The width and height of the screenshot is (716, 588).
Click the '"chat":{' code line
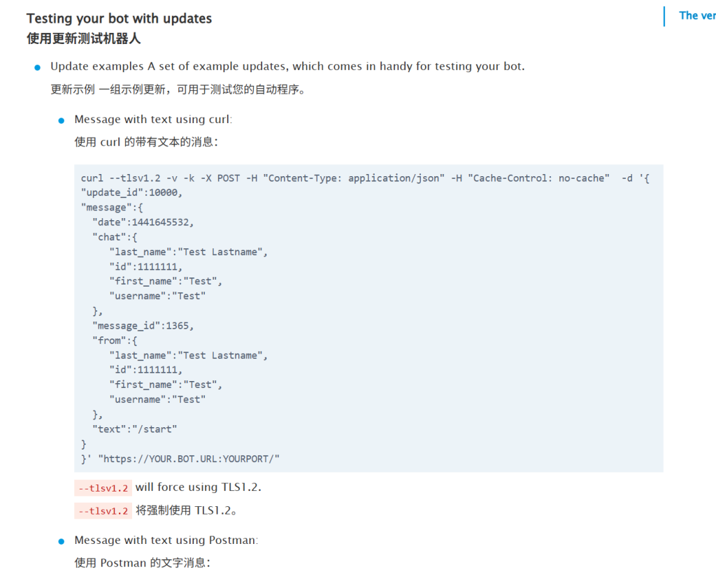pyautogui.click(x=115, y=237)
